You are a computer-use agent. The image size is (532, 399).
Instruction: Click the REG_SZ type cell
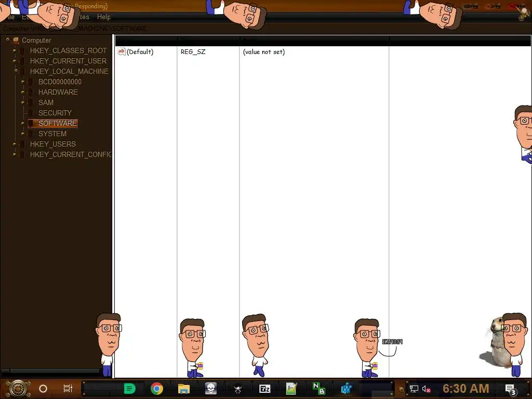tap(193, 52)
